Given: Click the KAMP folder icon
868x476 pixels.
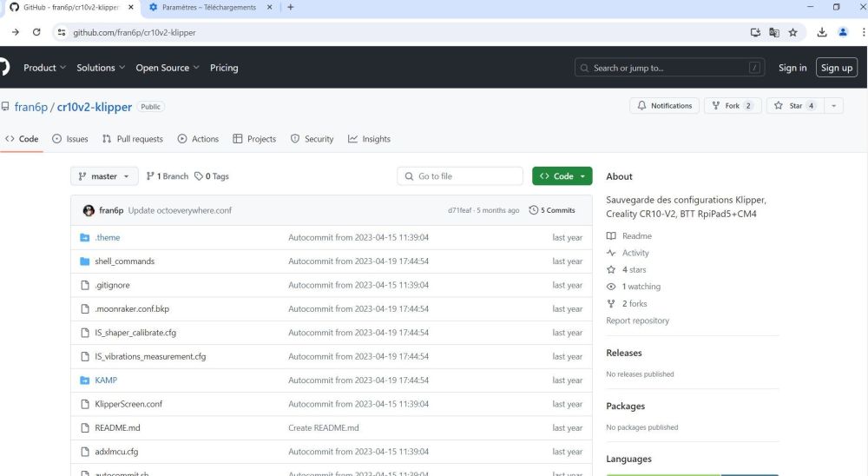Looking at the screenshot, I should pyautogui.click(x=85, y=380).
